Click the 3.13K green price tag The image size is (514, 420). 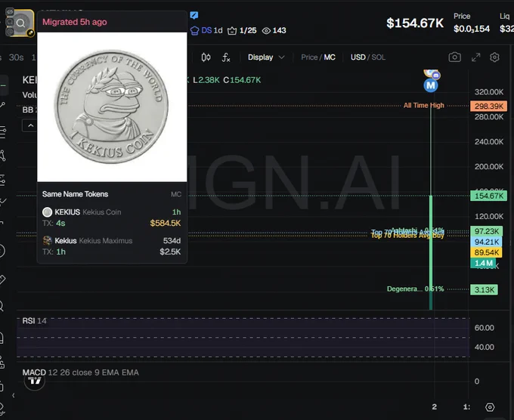point(484,289)
